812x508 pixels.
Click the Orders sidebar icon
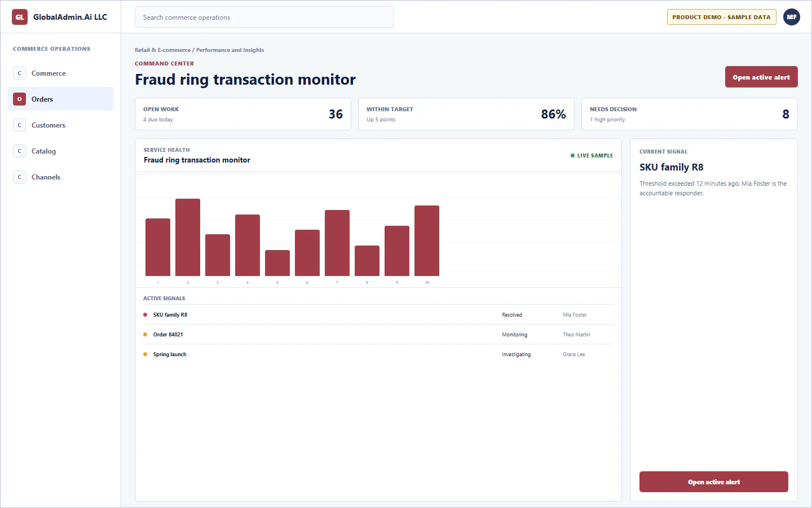click(x=20, y=99)
